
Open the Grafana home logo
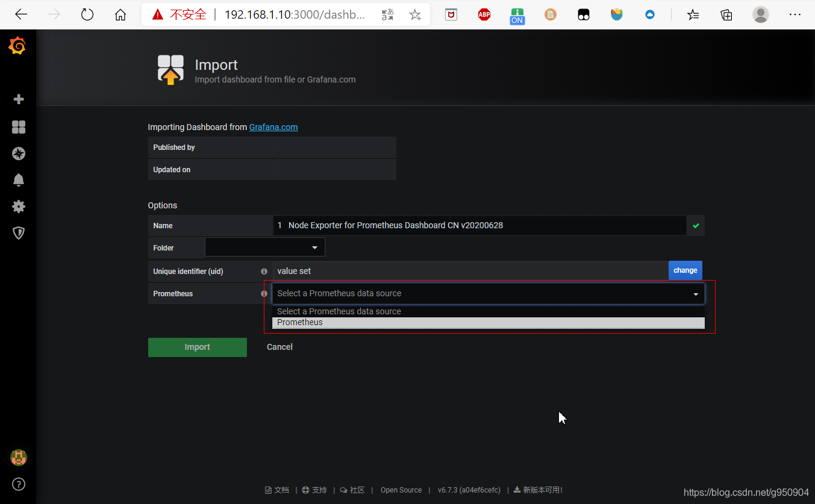[17, 46]
